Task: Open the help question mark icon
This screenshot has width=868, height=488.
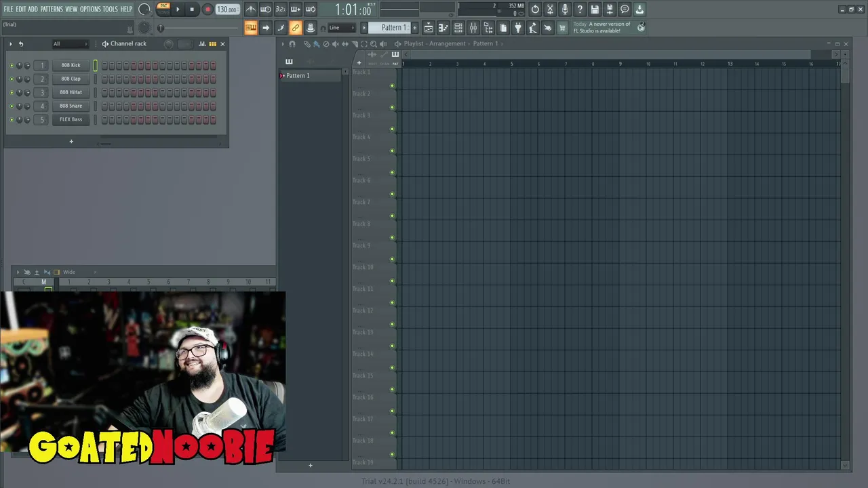Action: pos(580,9)
